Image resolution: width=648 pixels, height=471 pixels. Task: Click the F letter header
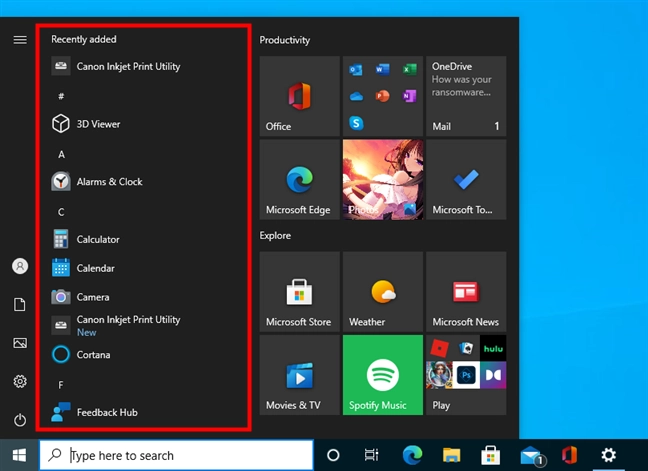tap(61, 385)
